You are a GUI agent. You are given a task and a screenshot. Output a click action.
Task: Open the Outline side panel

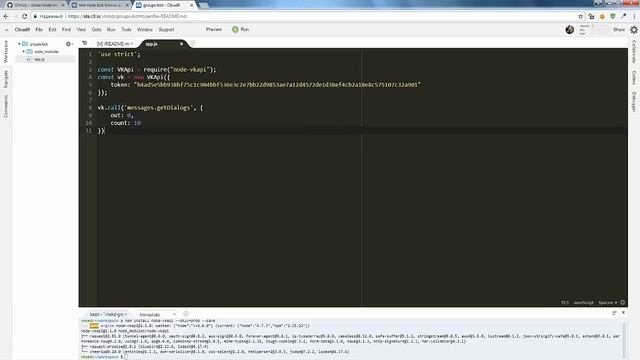point(634,78)
